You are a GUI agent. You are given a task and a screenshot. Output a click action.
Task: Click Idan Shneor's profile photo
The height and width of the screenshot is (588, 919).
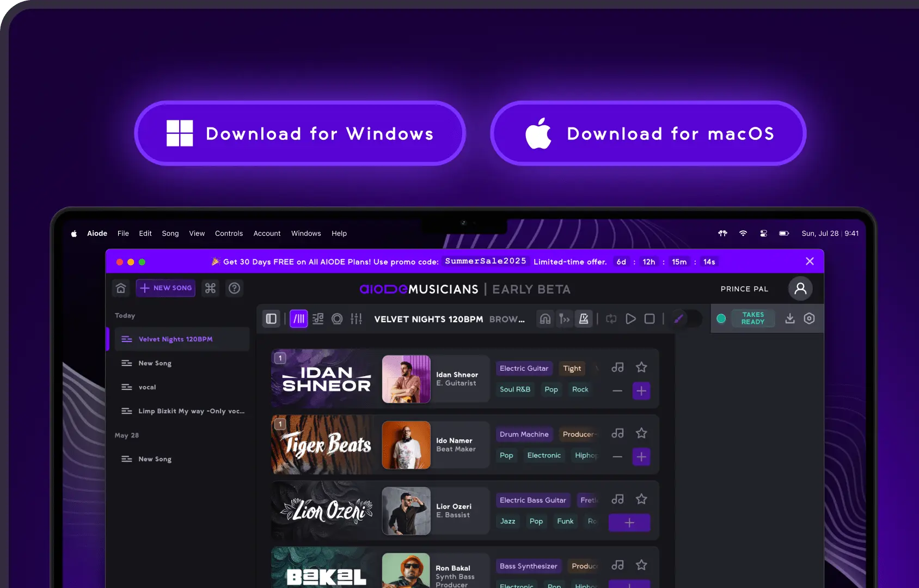406,379
